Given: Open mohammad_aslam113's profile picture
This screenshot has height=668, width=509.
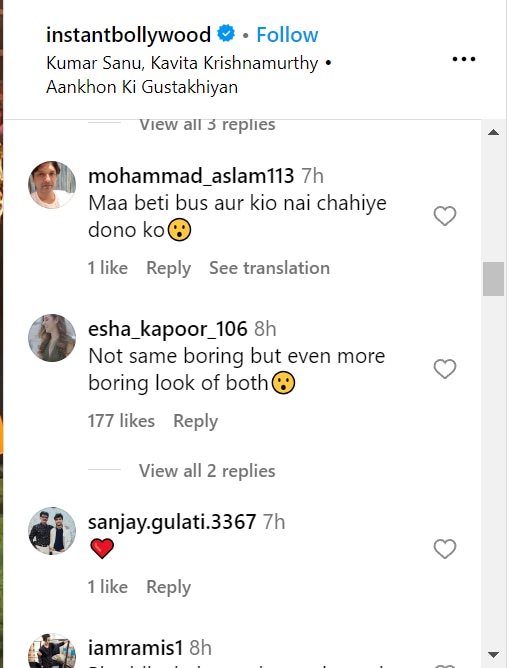Looking at the screenshot, I should [x=52, y=185].
